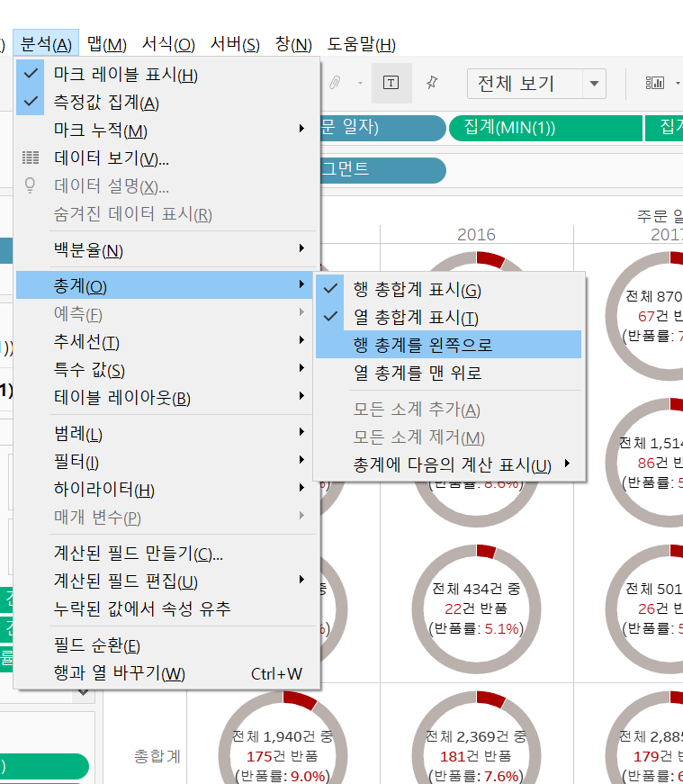The width and height of the screenshot is (683, 784).
Task: Click the 집계(MIN(1)) green pill
Action: (545, 128)
